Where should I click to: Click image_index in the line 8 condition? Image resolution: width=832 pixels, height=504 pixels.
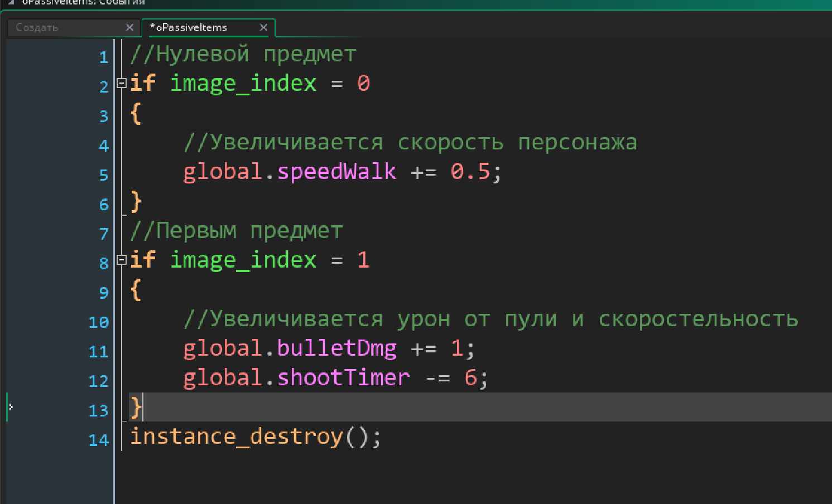click(243, 260)
